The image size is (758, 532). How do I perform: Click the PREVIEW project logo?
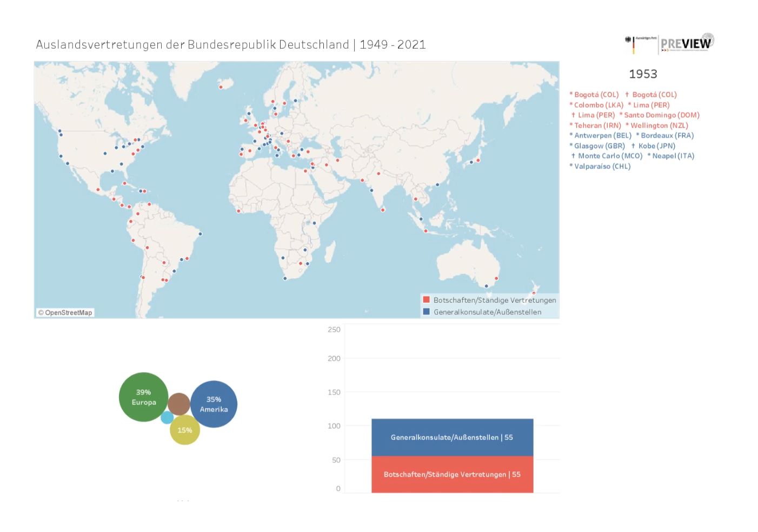(687, 43)
